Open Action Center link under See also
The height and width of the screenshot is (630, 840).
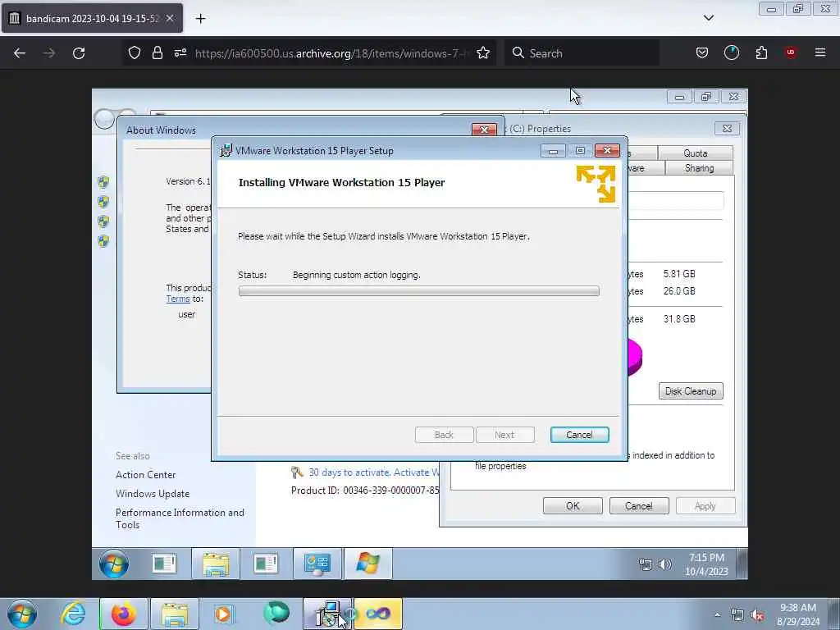(x=146, y=475)
